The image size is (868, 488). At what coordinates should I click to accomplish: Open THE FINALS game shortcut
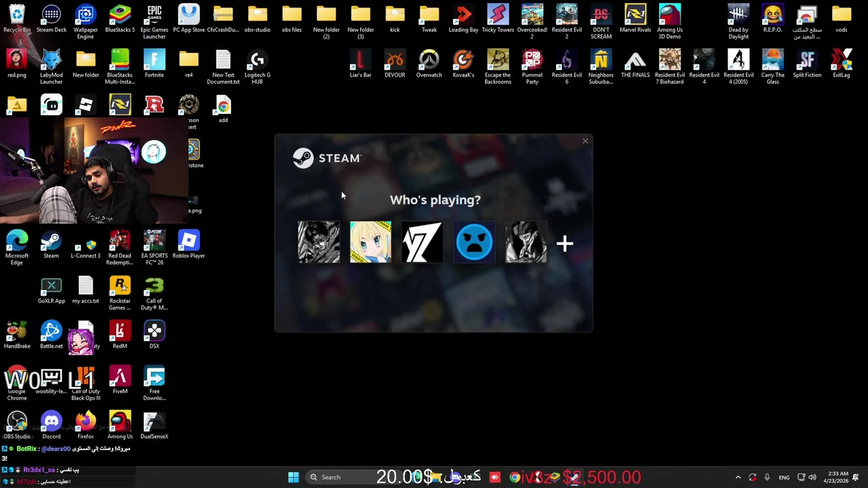pos(635,64)
